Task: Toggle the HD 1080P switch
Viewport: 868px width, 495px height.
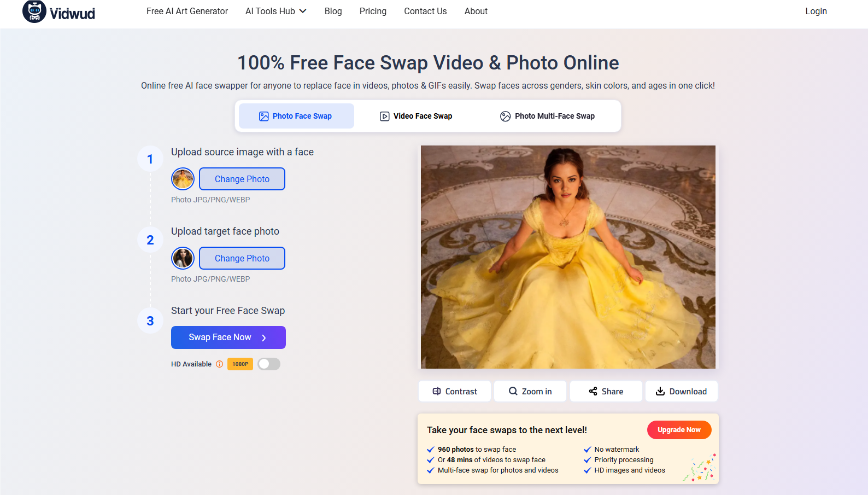Action: pos(269,364)
